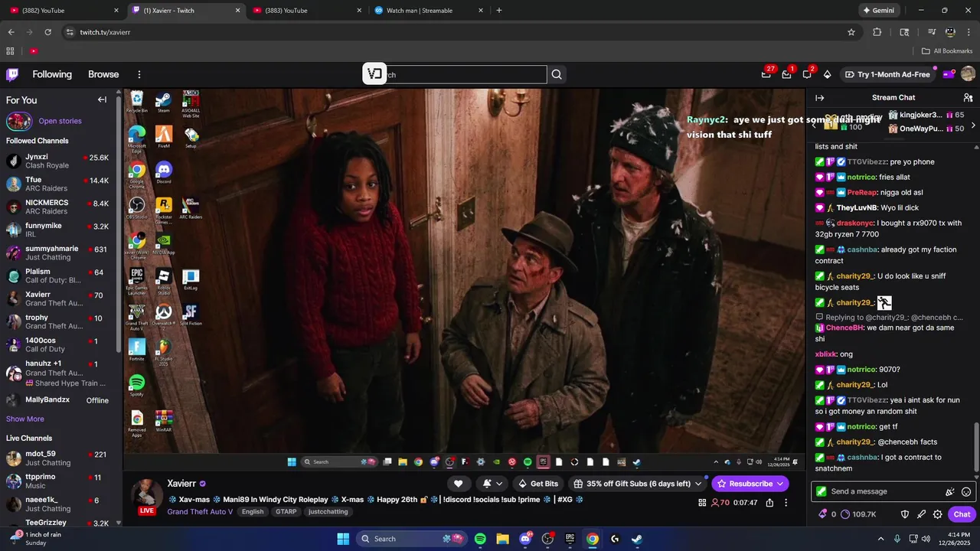
Task: Open a new Chrome tab
Action: coord(499,11)
